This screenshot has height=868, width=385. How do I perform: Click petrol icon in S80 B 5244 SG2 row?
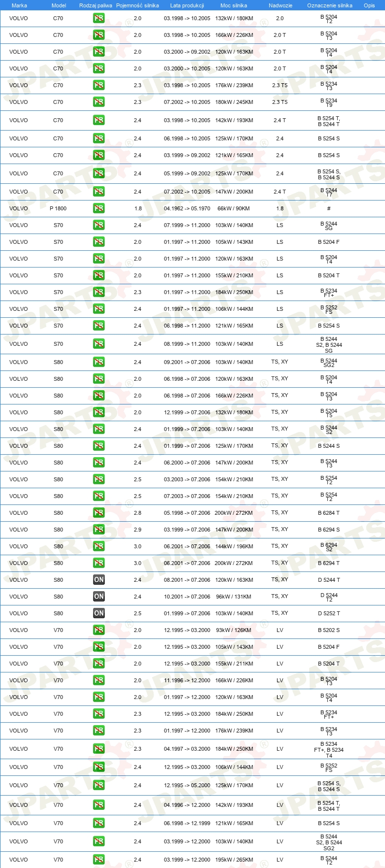[x=99, y=362]
